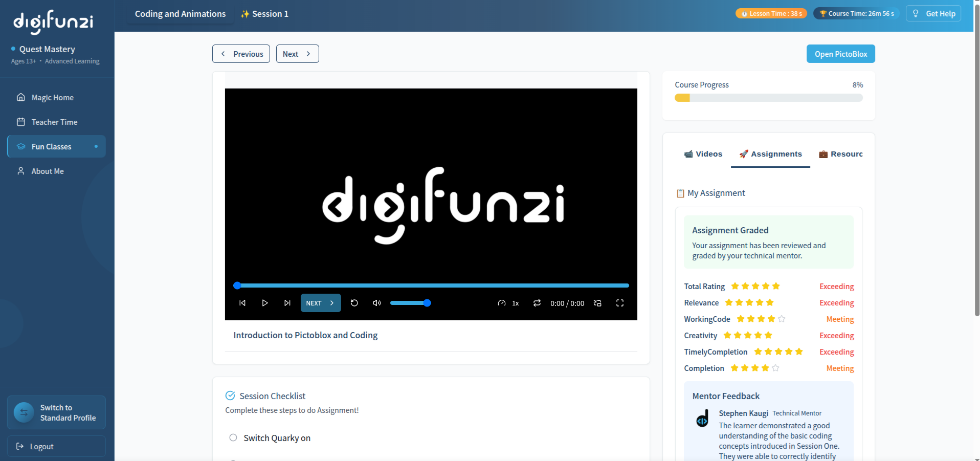Switch to Standard Profile
This screenshot has height=461, width=980.
point(56,412)
